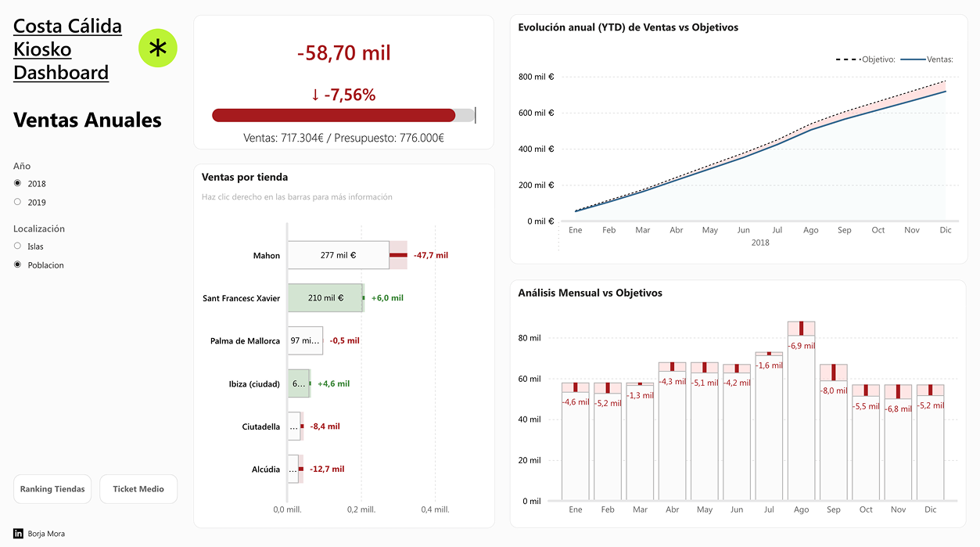The width and height of the screenshot is (980, 547).
Task: Open the Ranking Tiendas page
Action: (52, 489)
